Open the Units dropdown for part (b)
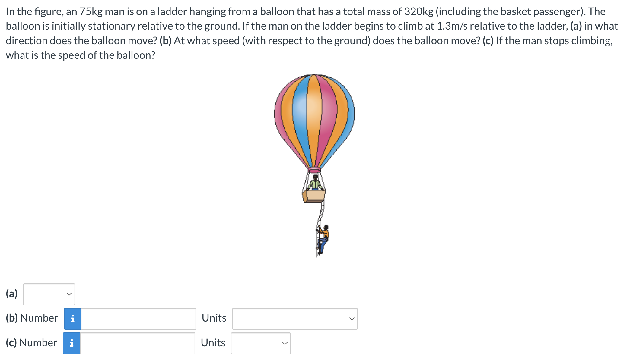This screenshot has width=630, height=364. 294,318
